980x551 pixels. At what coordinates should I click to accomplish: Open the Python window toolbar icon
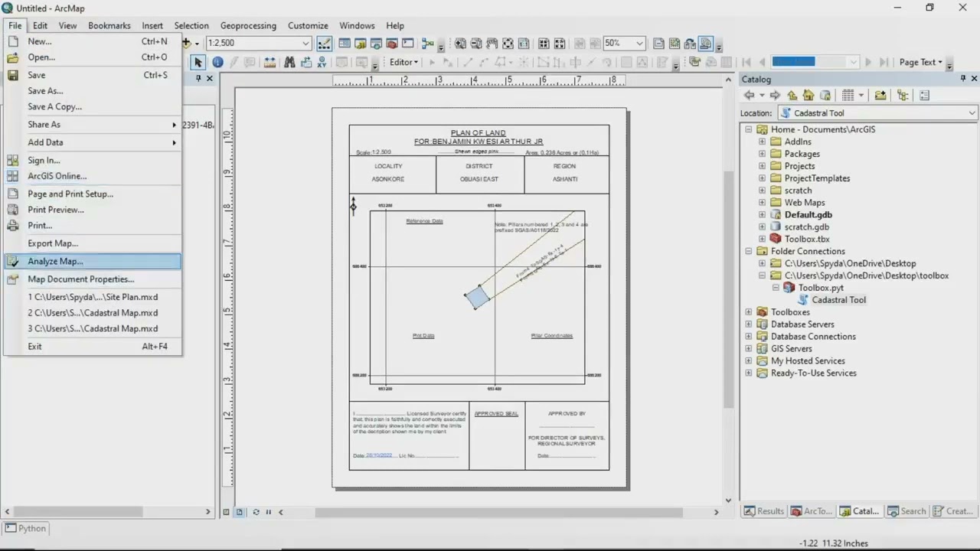(407, 44)
